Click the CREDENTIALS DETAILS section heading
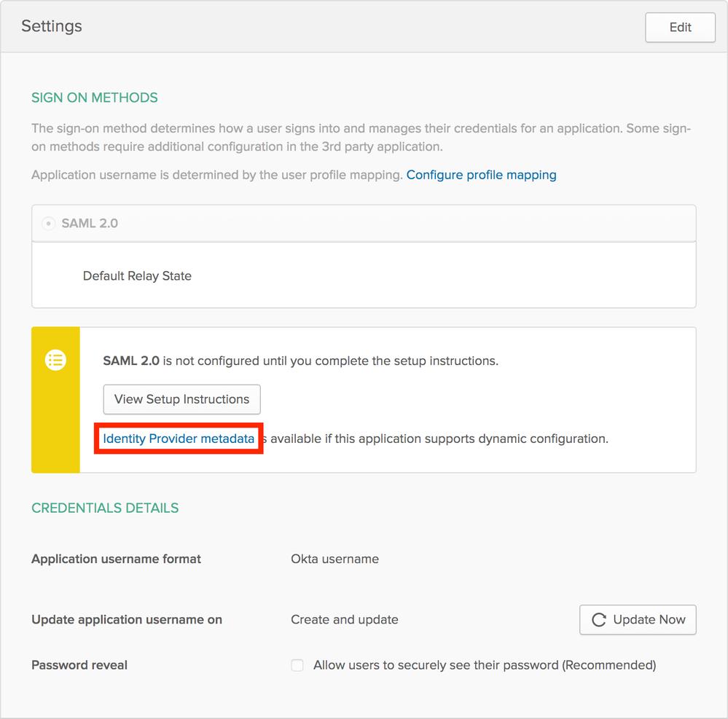This screenshot has height=719, width=728. (104, 508)
